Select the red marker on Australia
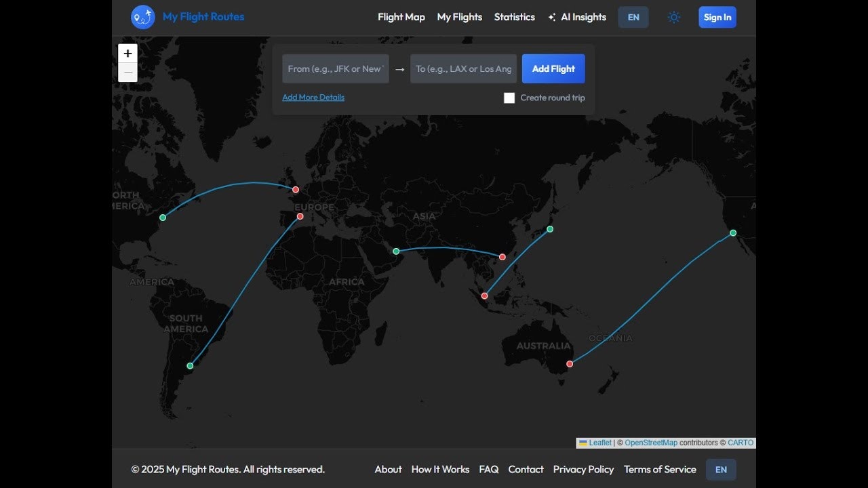 [x=570, y=364]
